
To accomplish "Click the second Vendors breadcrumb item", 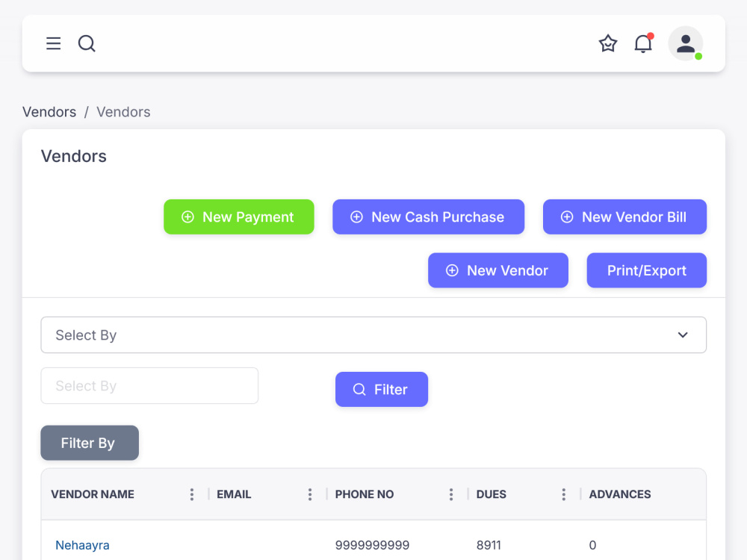I will (123, 112).
